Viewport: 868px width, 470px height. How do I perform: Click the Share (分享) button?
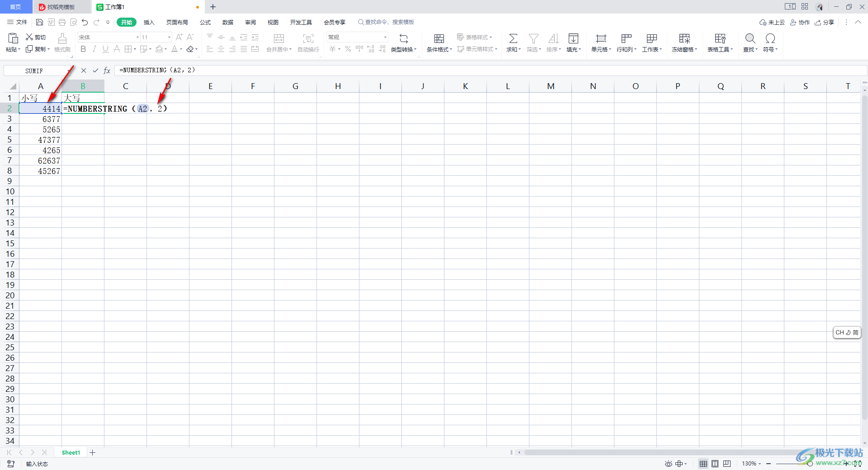tap(825, 22)
